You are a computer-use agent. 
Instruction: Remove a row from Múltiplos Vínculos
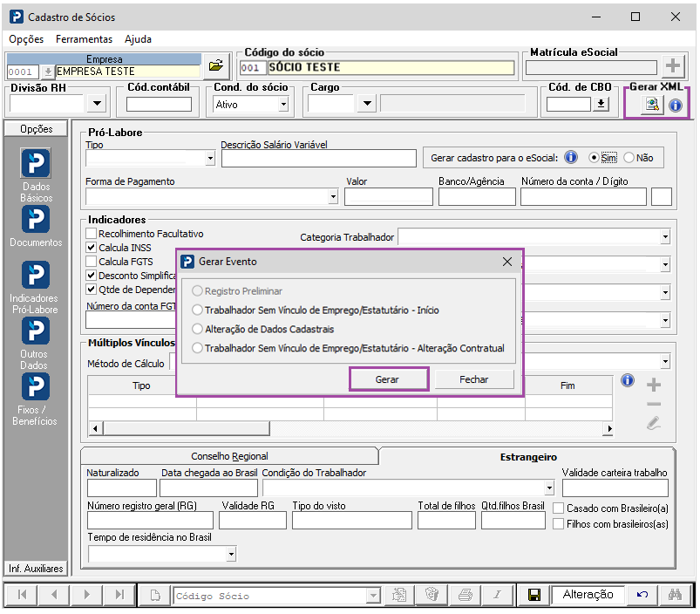(x=654, y=404)
